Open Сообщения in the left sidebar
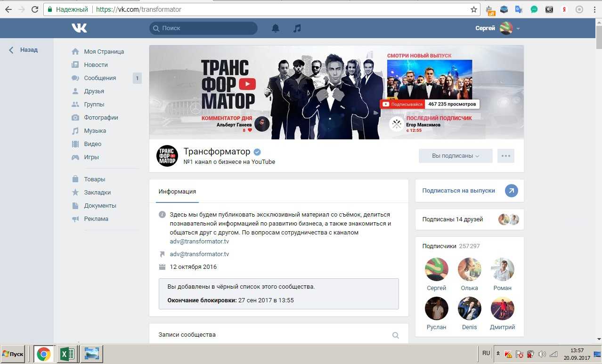This screenshot has width=602, height=364. [100, 78]
